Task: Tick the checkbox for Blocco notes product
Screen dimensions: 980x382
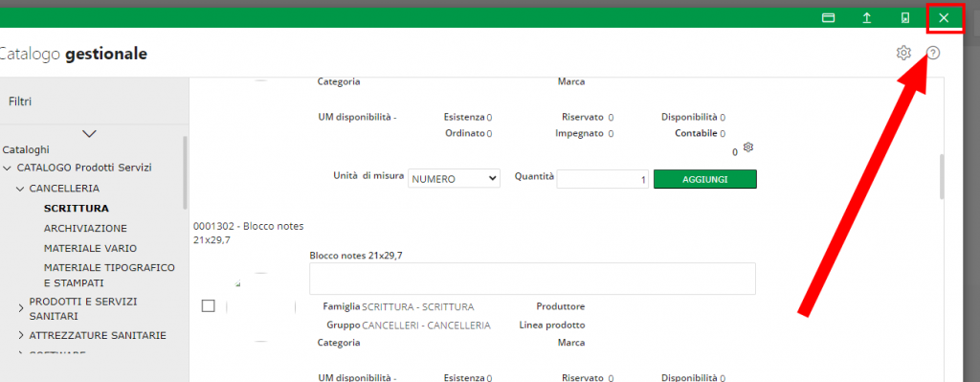Action: 208,305
